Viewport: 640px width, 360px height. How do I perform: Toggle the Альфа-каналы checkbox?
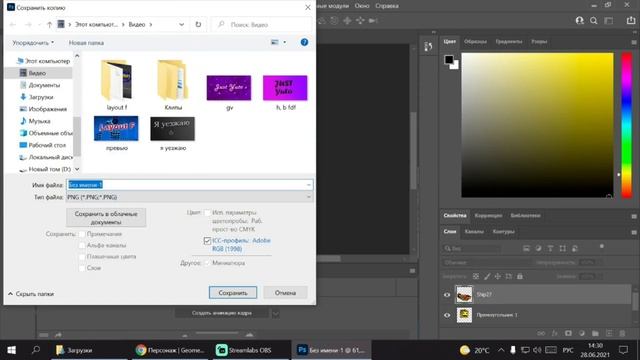coord(82,245)
